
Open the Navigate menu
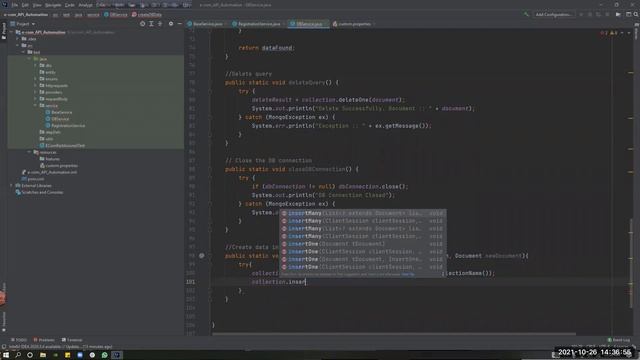pyautogui.click(x=53, y=5)
